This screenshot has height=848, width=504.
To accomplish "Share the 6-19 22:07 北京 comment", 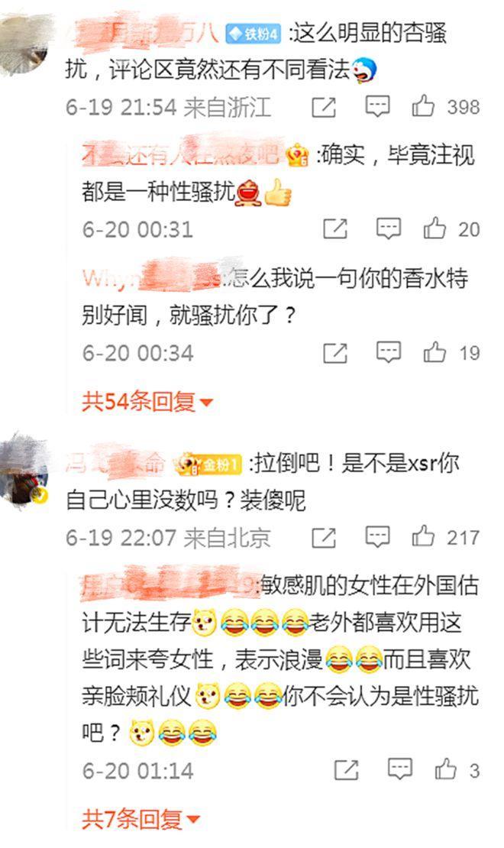I will pyautogui.click(x=324, y=538).
